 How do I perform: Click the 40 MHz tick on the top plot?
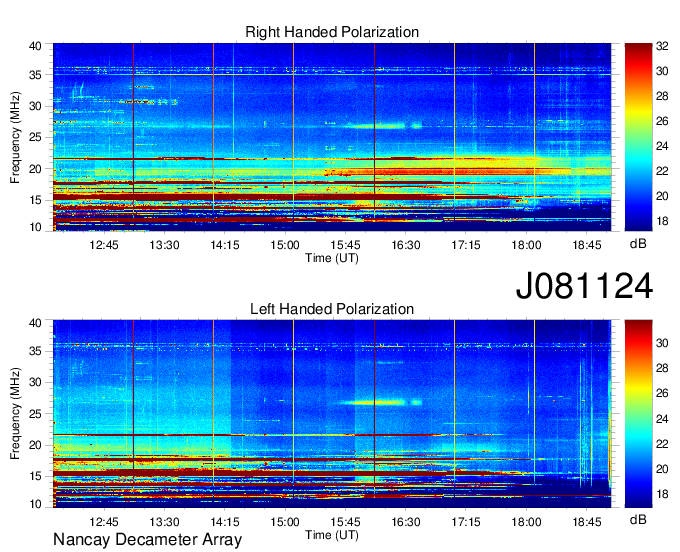coord(36,46)
